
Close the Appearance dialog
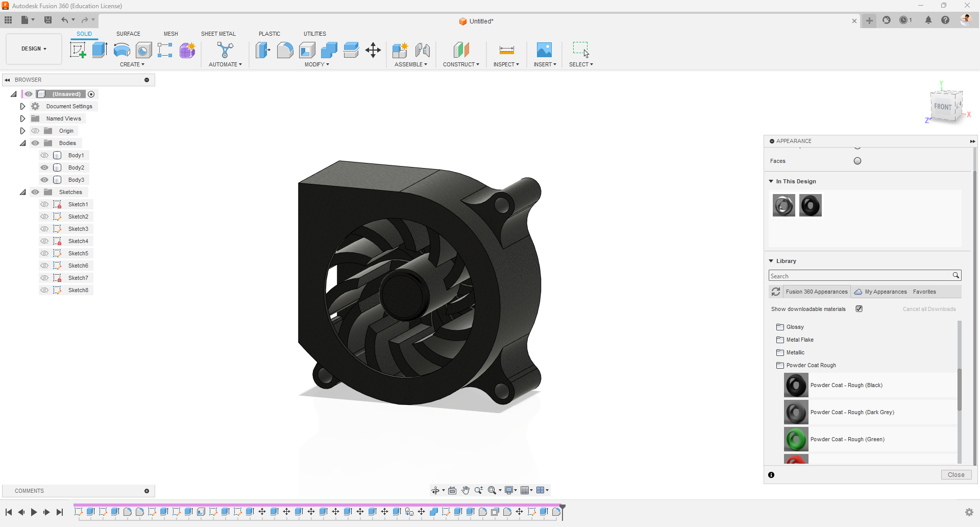[x=956, y=475]
